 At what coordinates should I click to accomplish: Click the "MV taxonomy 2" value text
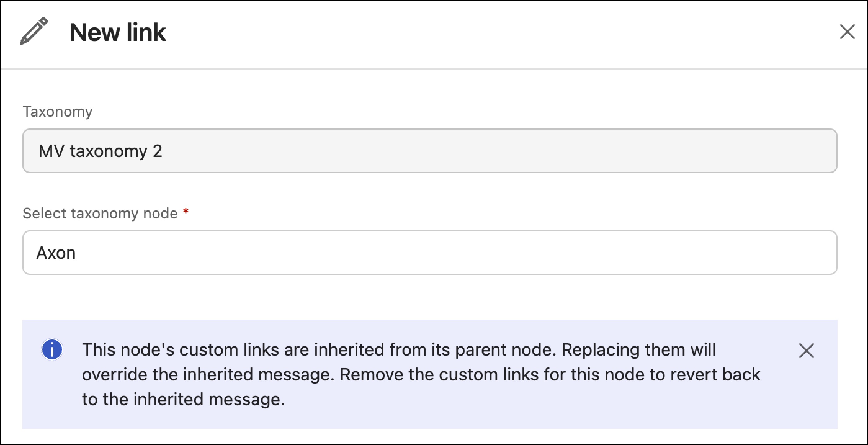(101, 151)
